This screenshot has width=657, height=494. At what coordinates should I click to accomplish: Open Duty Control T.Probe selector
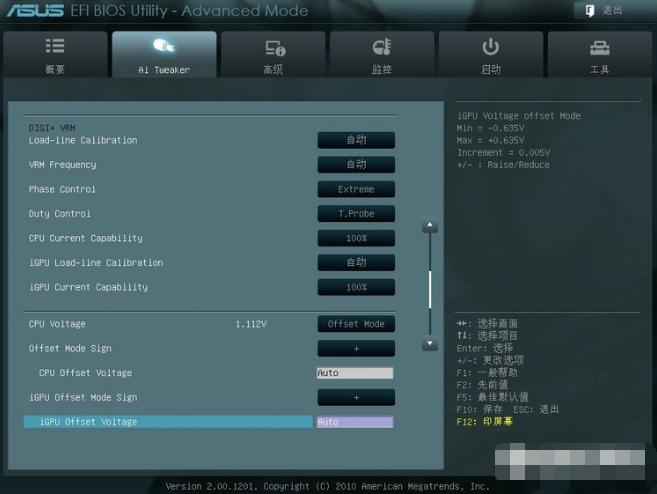(356, 214)
